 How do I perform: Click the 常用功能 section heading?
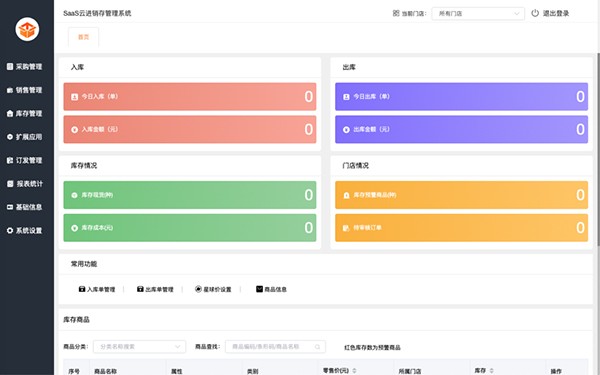tap(84, 264)
